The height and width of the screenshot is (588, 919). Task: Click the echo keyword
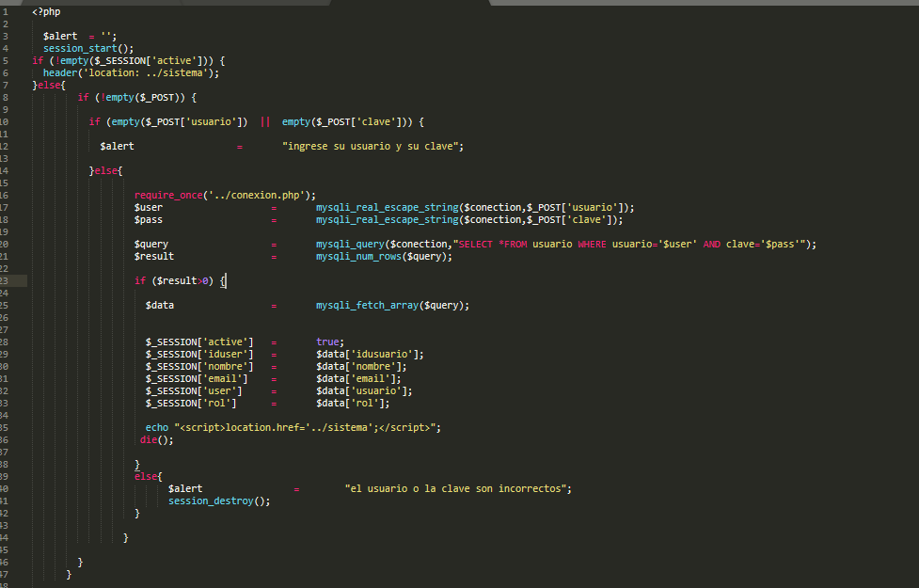pyautogui.click(x=157, y=428)
